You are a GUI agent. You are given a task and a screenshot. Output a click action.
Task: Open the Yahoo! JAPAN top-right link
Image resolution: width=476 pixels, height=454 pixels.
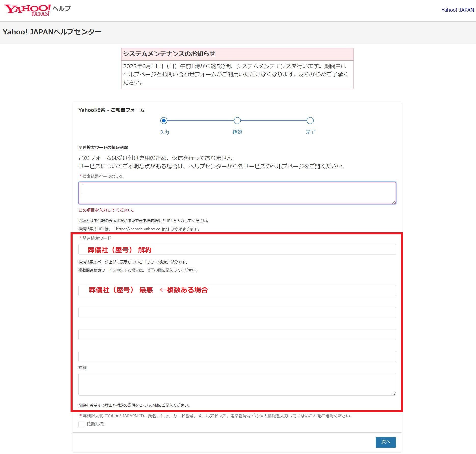(457, 10)
